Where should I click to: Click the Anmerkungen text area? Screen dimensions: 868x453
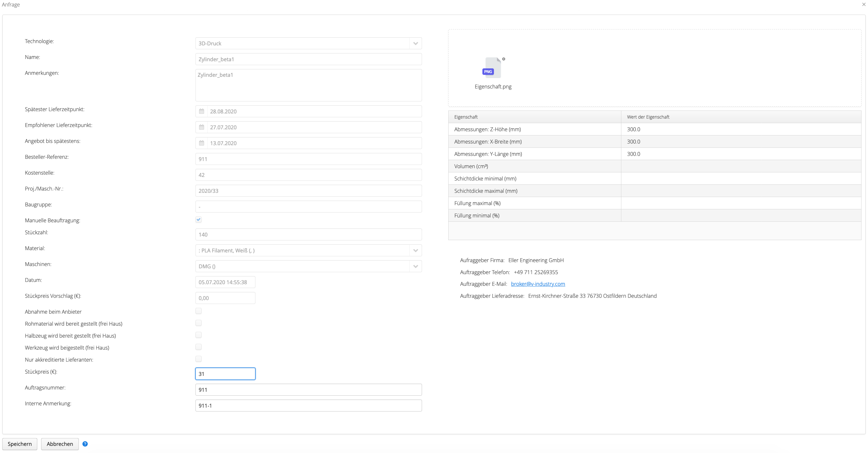tap(308, 85)
